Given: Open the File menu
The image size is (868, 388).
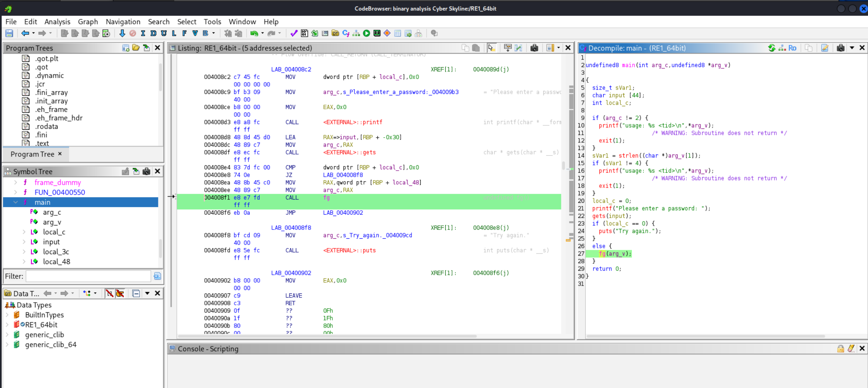Looking at the screenshot, I should point(11,21).
